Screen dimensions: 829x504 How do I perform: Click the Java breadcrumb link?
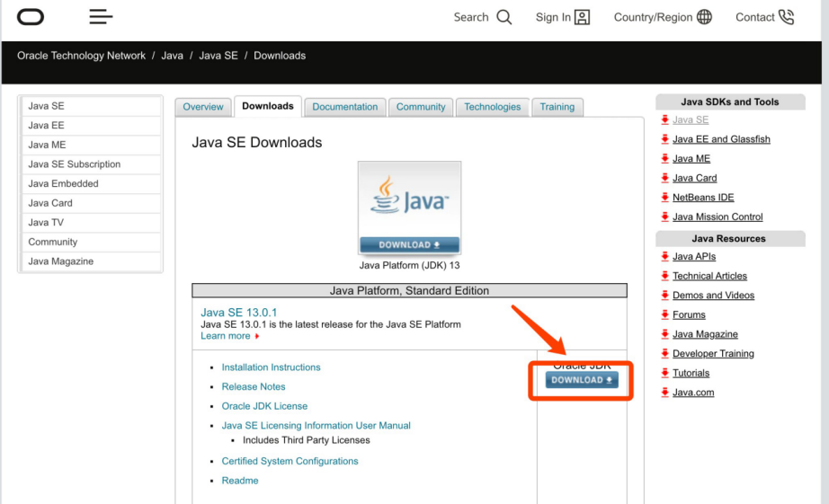pyautogui.click(x=172, y=56)
